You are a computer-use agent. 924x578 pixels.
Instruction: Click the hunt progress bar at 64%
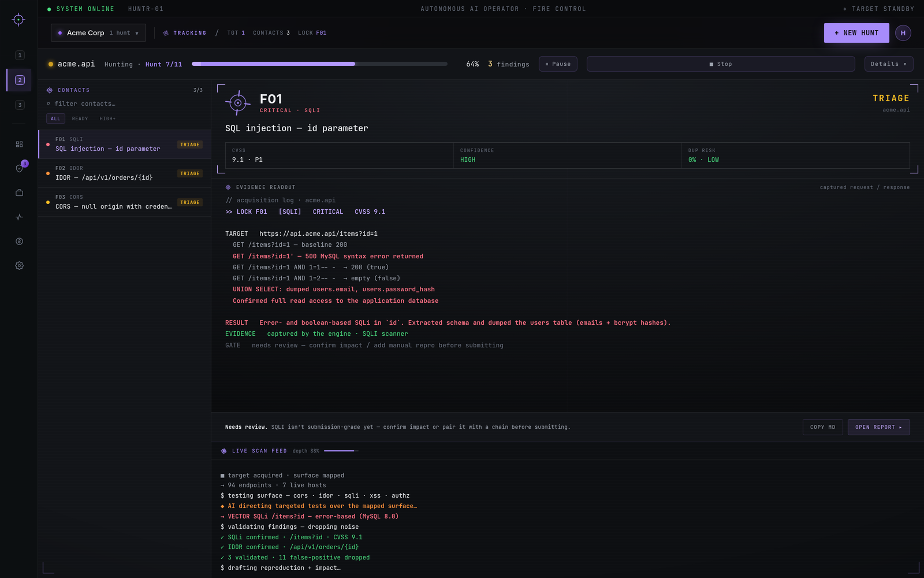click(x=319, y=64)
